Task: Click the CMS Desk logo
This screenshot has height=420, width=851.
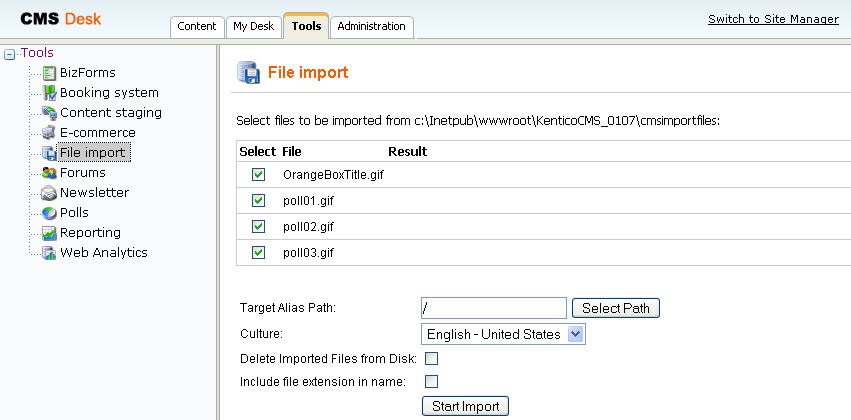Action: [61, 19]
